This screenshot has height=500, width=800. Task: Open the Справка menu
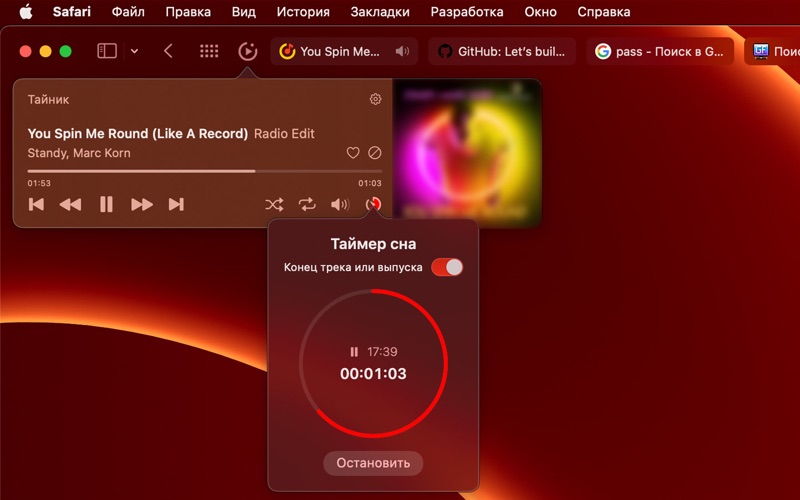point(604,11)
